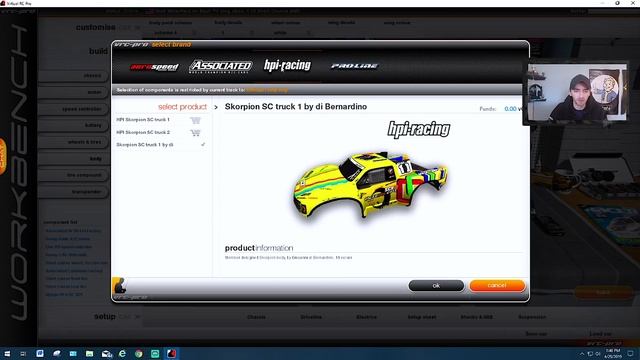Click the Load car button
This screenshot has height=360, width=640.
[x=600, y=334]
